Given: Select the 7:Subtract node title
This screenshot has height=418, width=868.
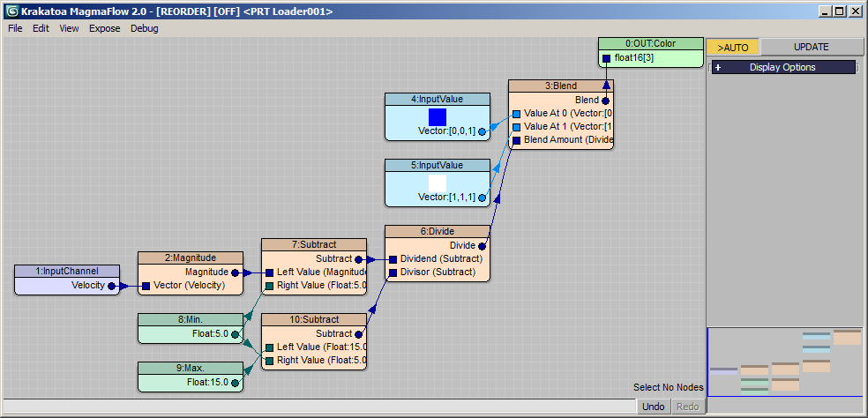Looking at the screenshot, I should [314, 244].
